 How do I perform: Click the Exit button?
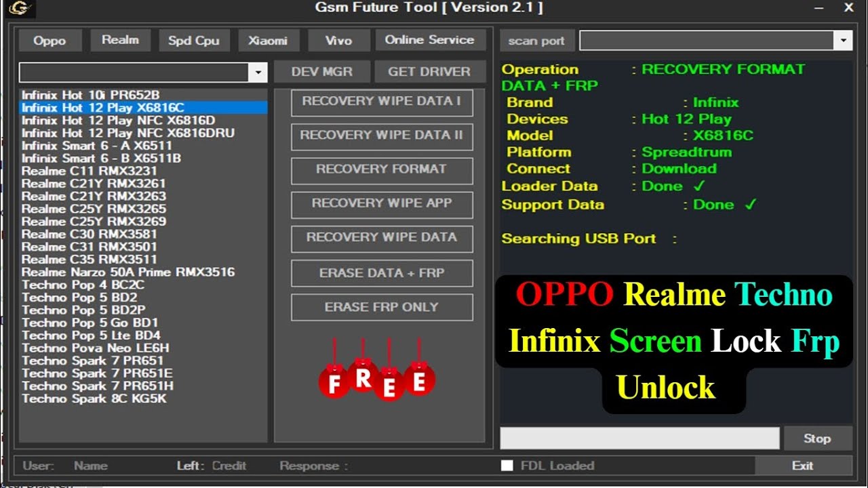pyautogui.click(x=803, y=466)
